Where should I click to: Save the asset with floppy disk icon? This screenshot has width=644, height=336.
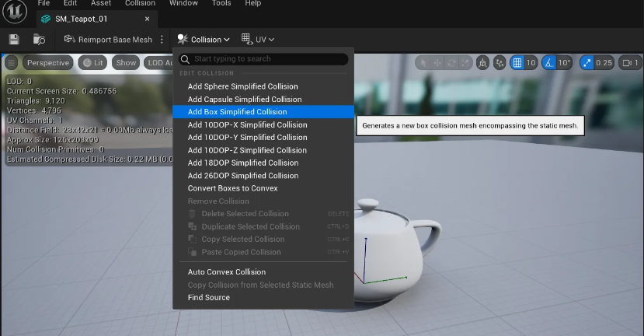point(14,40)
